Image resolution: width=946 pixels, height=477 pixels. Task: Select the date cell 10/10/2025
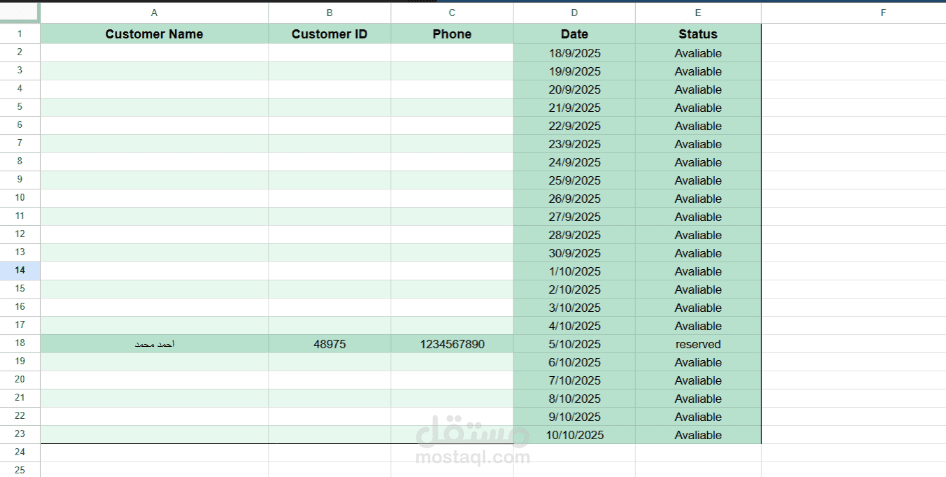tap(574, 435)
